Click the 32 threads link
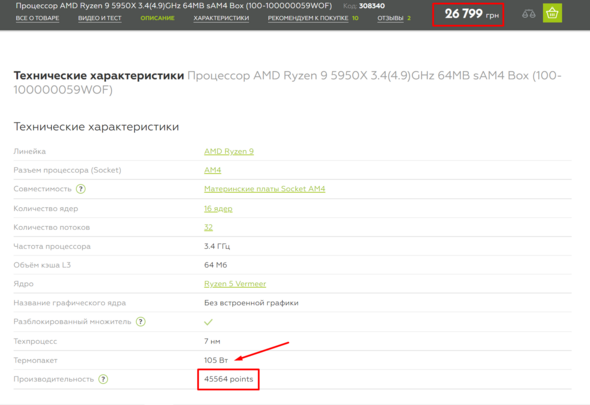 click(x=208, y=227)
